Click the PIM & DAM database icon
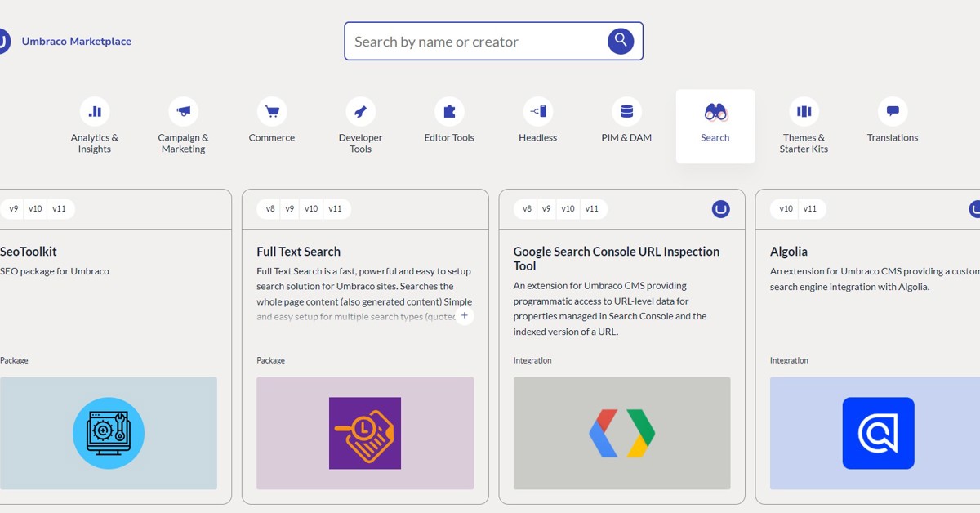980x513 pixels. pos(626,110)
